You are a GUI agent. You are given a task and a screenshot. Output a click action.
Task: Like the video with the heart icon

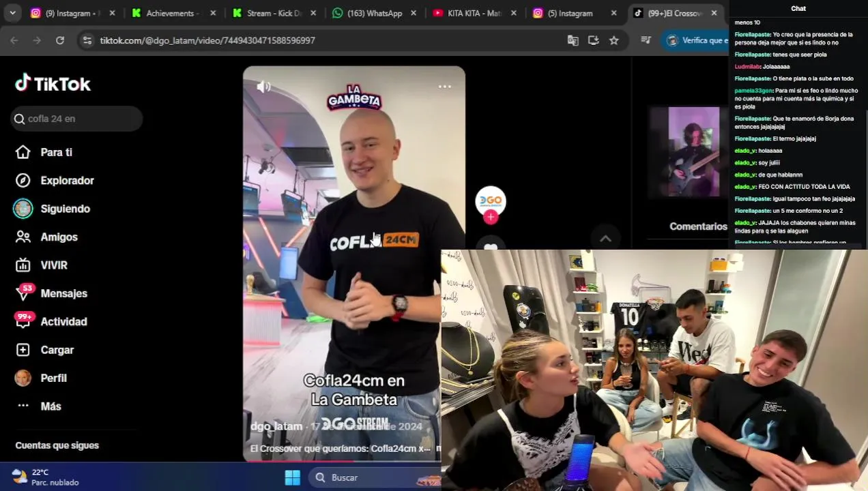[x=491, y=245]
